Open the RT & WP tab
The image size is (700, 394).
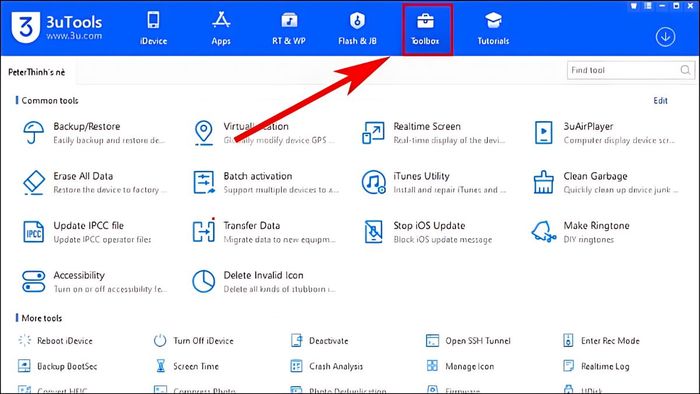(289, 29)
